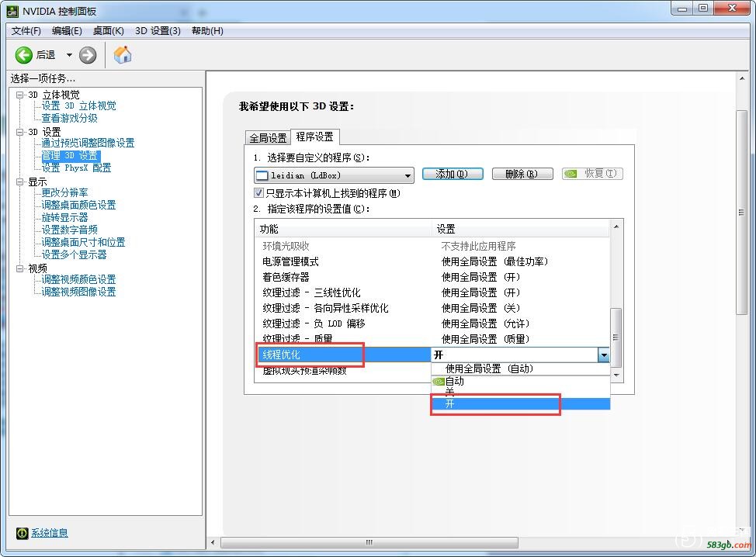Select 管理 3D 设置 in task tree
756x557 pixels.
[x=71, y=156]
